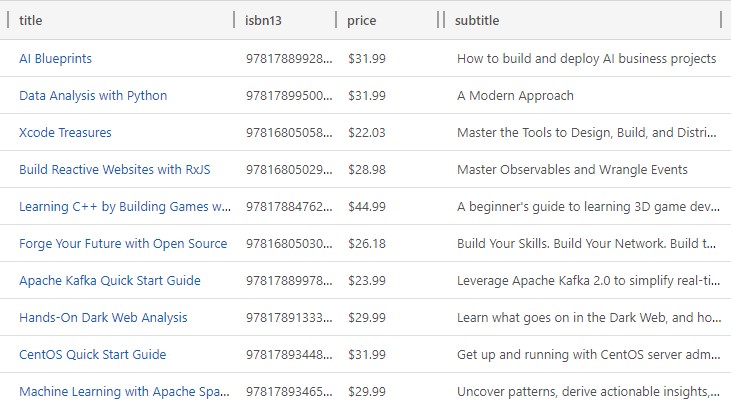Click resize handle between isbn13 and price

(336, 20)
